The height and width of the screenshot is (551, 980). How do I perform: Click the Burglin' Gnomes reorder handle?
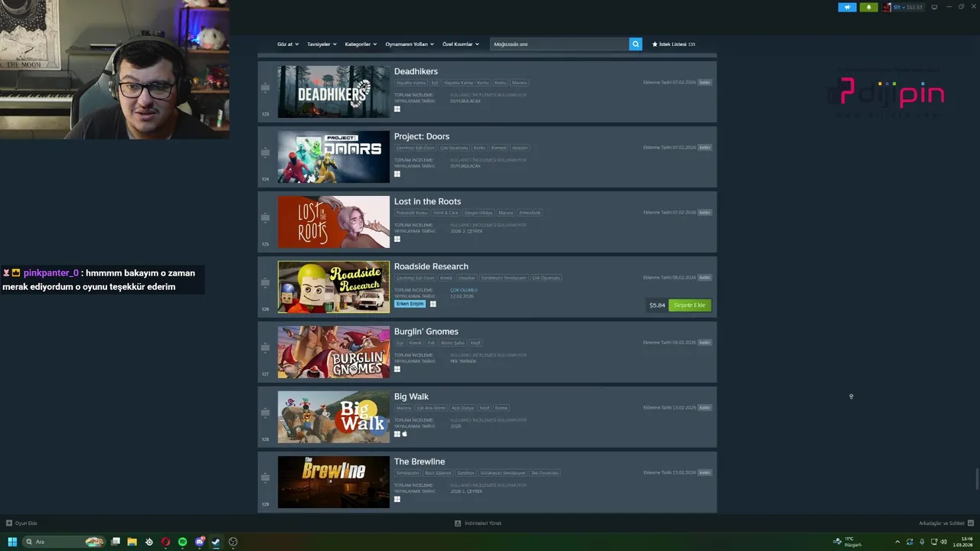click(x=266, y=348)
